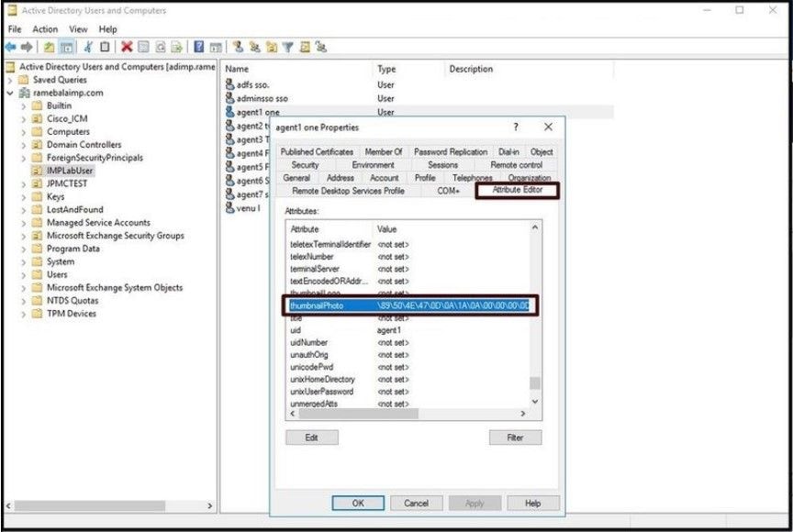
Task: Click Add to Group toolbar icon
Action: (x=321, y=47)
